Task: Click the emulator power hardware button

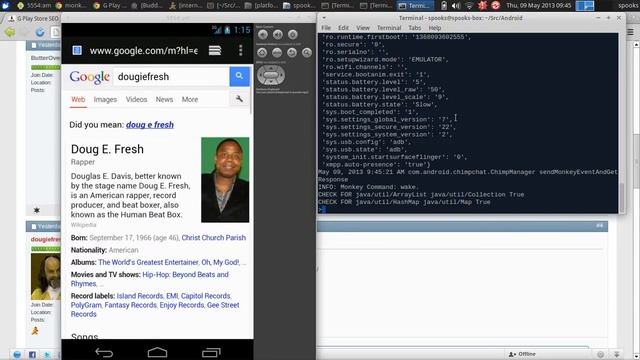Action: 293,35
